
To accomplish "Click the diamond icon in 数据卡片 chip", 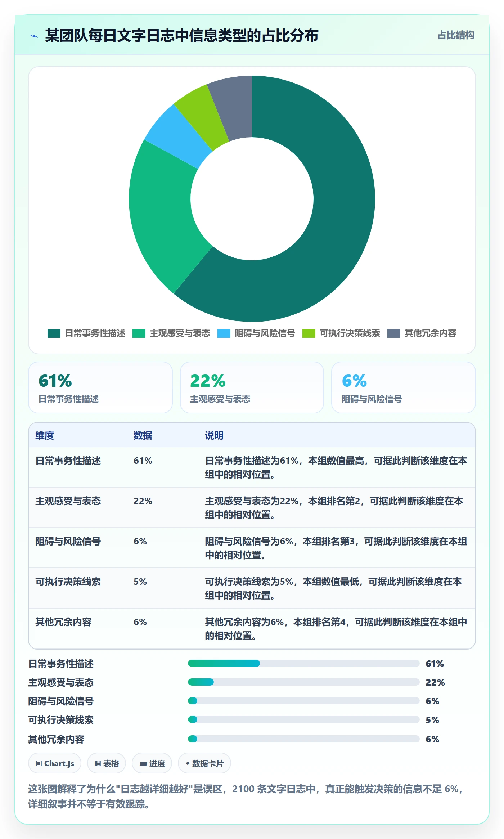I will click(x=188, y=763).
